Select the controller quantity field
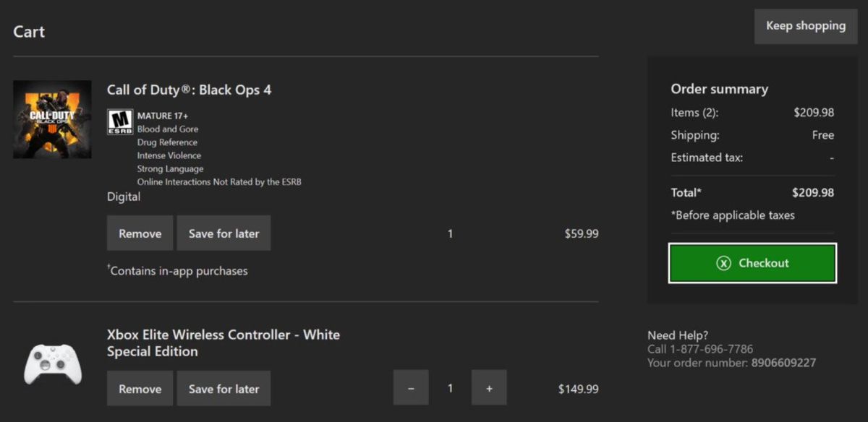The height and width of the screenshot is (422, 868). point(450,387)
